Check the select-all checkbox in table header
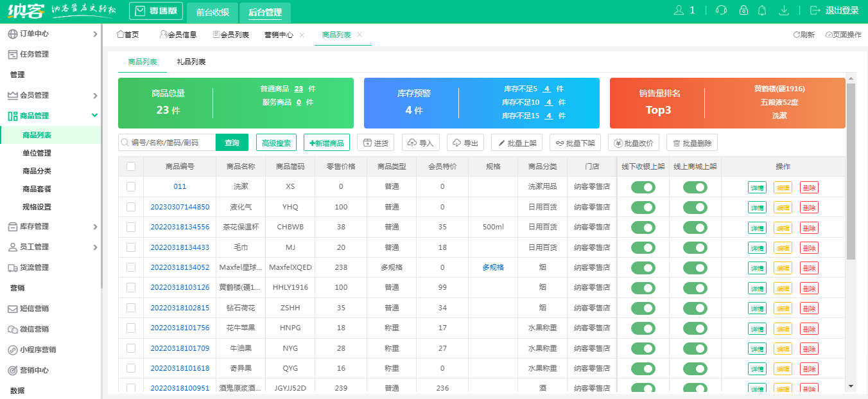Screen dimensions: 868x399 point(130,166)
